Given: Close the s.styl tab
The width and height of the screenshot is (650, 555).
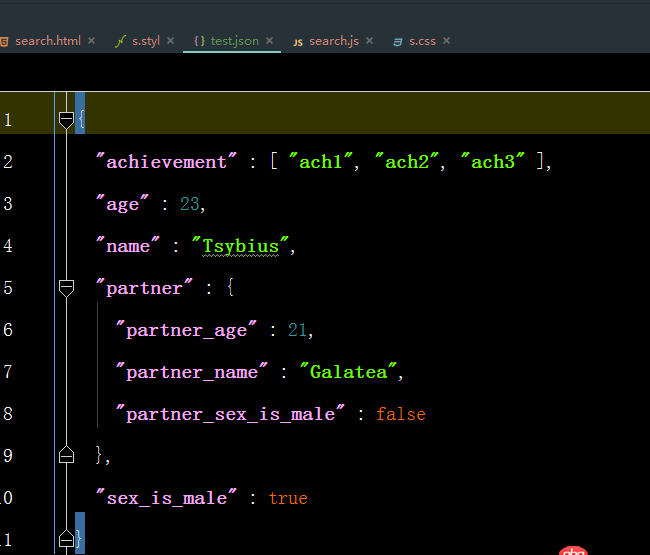Looking at the screenshot, I should tap(170, 41).
